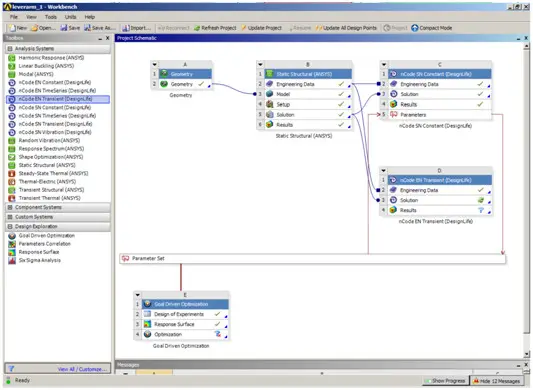Click the Save As toolbar icon
Screen dimensions: 533x390
(87, 28)
